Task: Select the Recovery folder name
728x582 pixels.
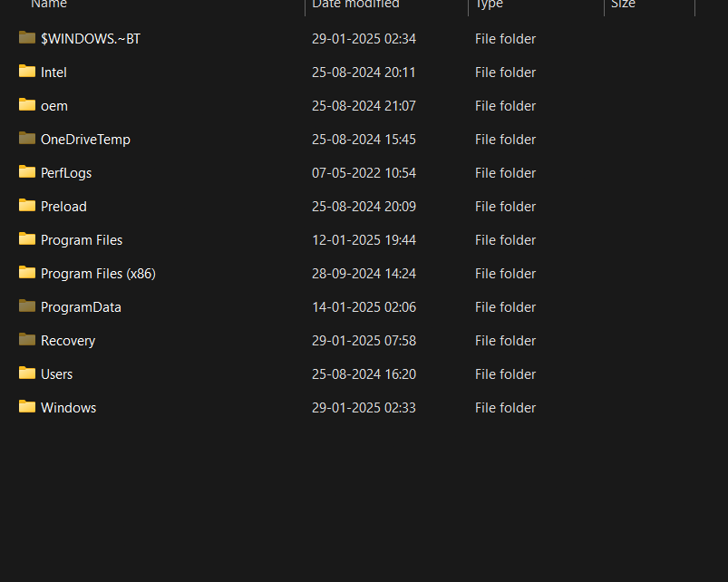Action: coord(68,341)
